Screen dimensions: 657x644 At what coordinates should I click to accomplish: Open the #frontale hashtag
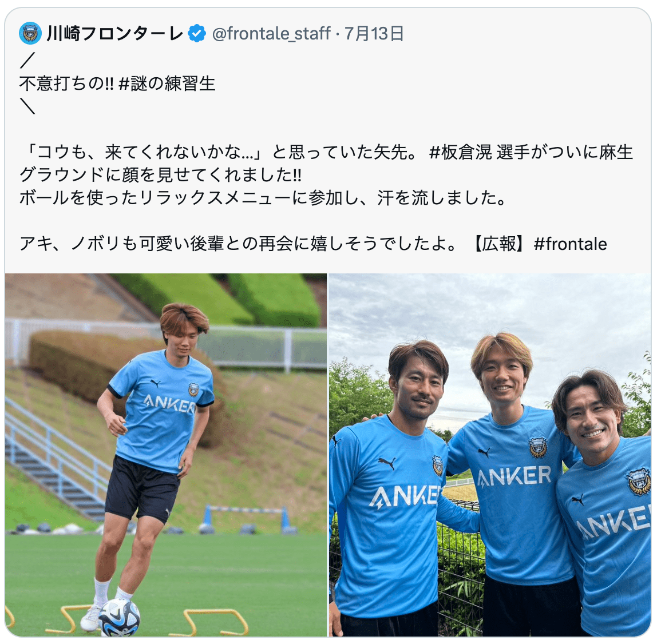click(570, 244)
